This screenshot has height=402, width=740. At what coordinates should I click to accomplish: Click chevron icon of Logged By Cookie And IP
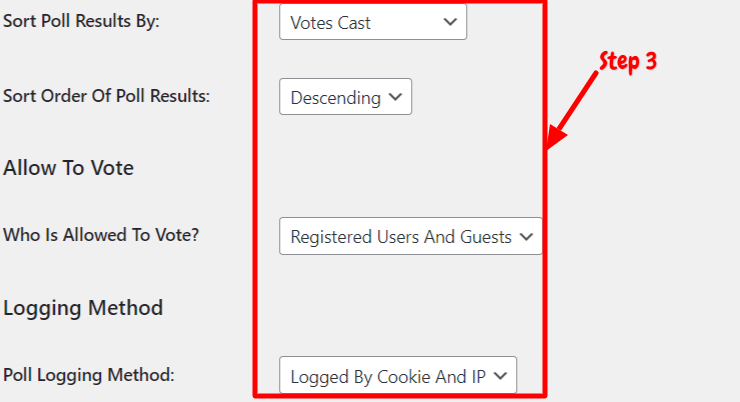tap(500, 376)
